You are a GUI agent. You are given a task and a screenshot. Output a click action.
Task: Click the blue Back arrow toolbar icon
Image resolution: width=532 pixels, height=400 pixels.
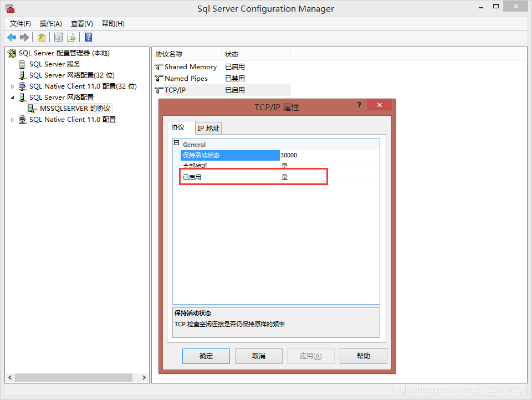pyautogui.click(x=12, y=37)
